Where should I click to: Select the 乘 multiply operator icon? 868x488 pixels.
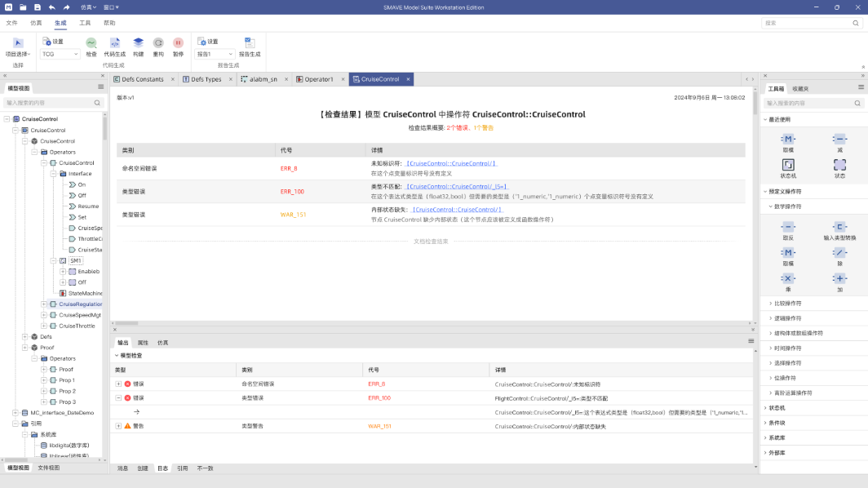click(x=788, y=278)
